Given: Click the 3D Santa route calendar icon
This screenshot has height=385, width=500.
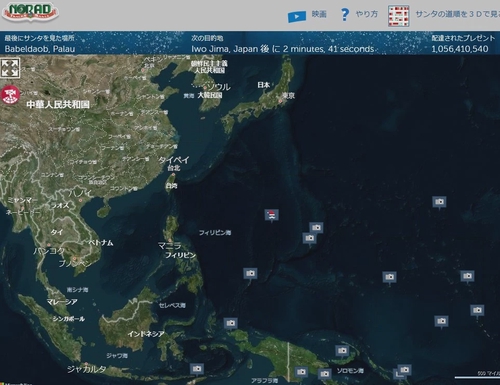Looking at the screenshot, I should 399,16.
